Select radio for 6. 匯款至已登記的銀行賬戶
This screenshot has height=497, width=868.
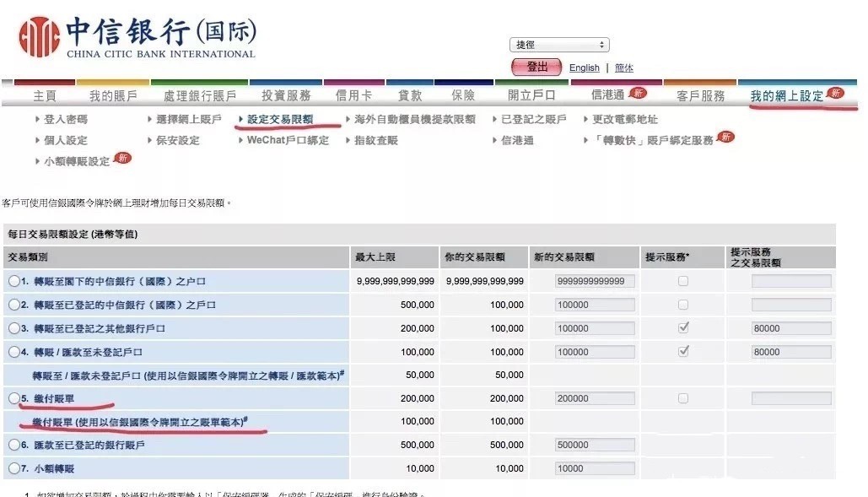click(x=14, y=445)
